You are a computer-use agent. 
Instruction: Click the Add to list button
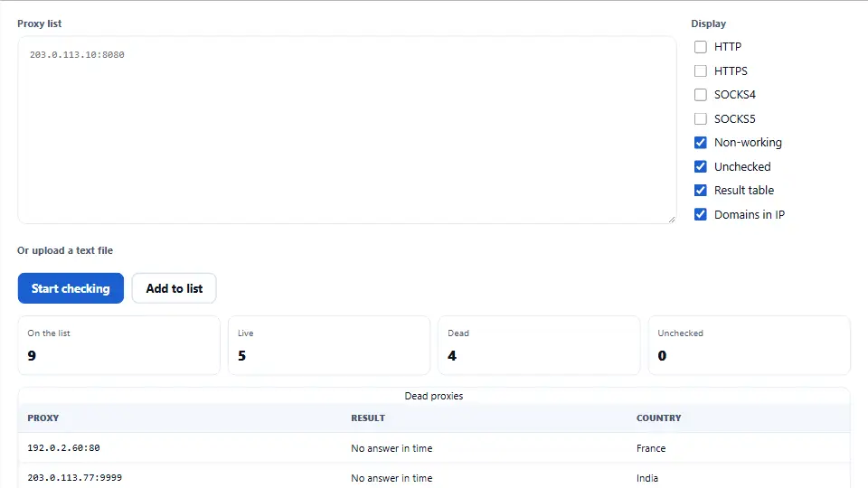[x=174, y=288]
